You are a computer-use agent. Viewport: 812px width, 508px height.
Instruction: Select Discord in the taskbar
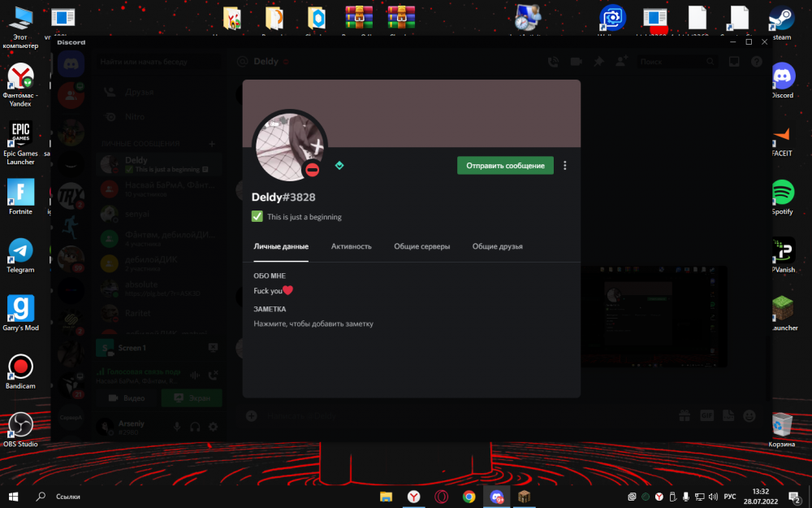click(x=497, y=497)
